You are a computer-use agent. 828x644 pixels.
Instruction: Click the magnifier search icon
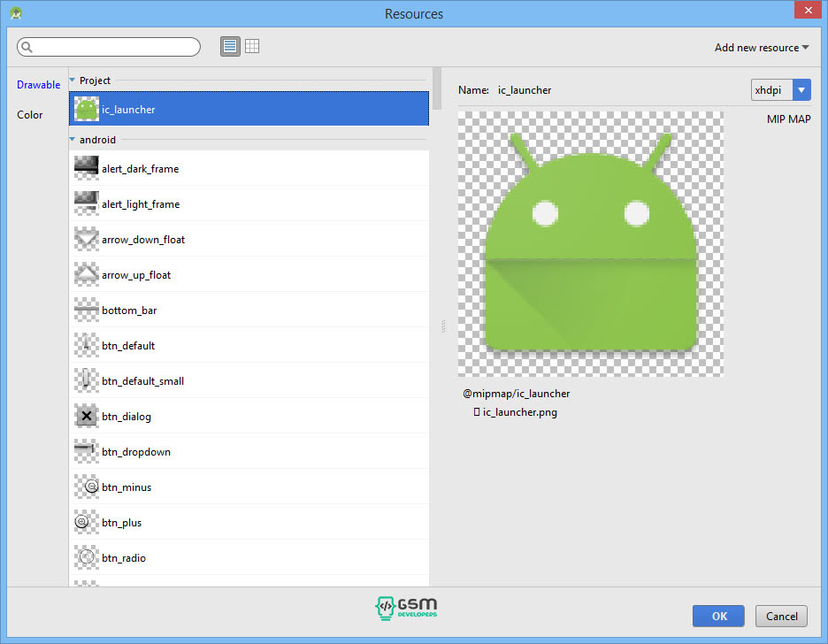(x=27, y=48)
